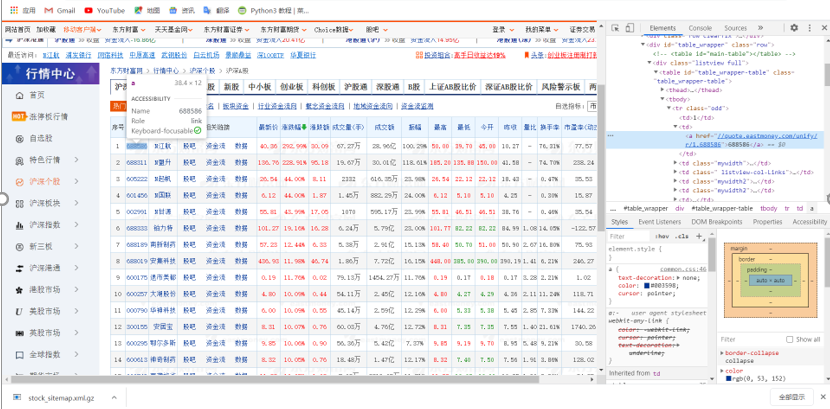Show more DevTools tabs with the chevron
Image resolution: width=830 pixels, height=409 pixels.
pos(760,28)
